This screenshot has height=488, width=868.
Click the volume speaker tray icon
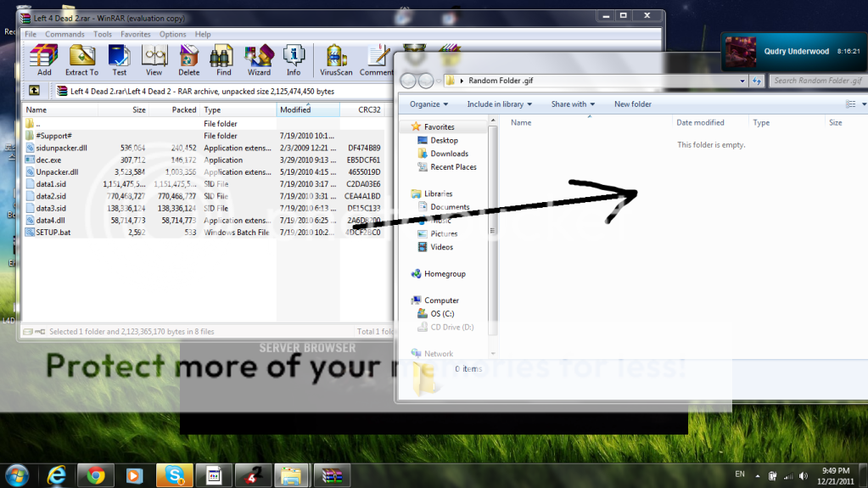[x=804, y=476]
